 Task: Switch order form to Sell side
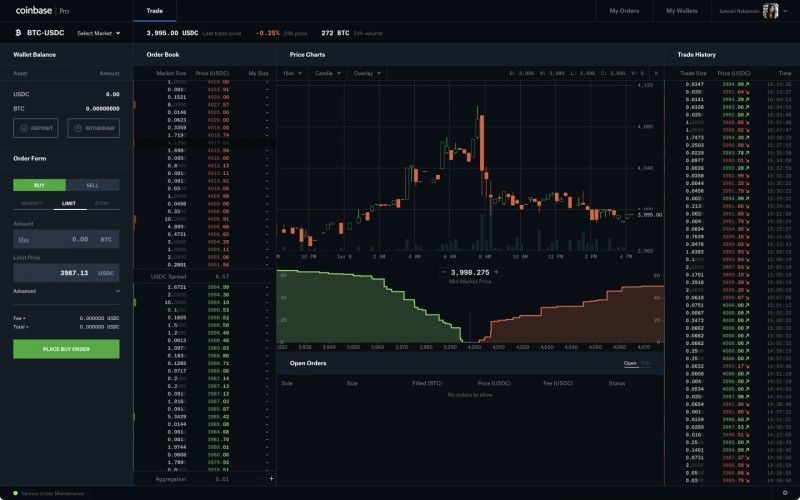(92, 185)
